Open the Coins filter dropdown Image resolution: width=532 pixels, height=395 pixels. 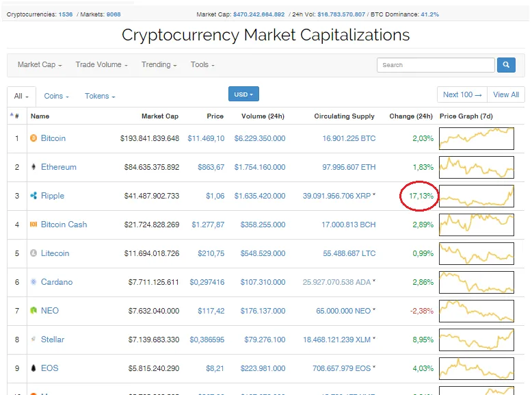pyautogui.click(x=56, y=96)
